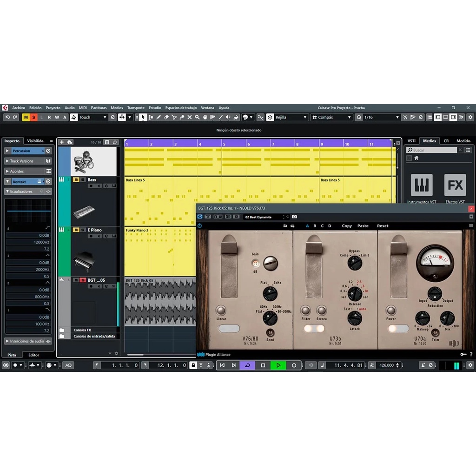Click the Attack knob on U73b

point(354,318)
